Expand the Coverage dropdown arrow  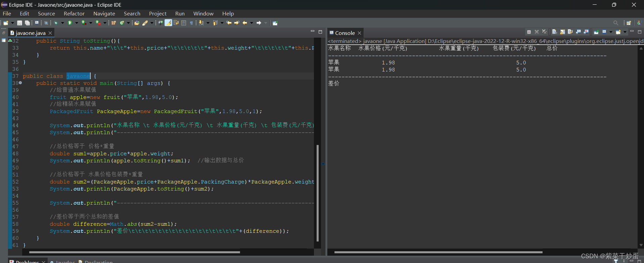click(x=91, y=23)
